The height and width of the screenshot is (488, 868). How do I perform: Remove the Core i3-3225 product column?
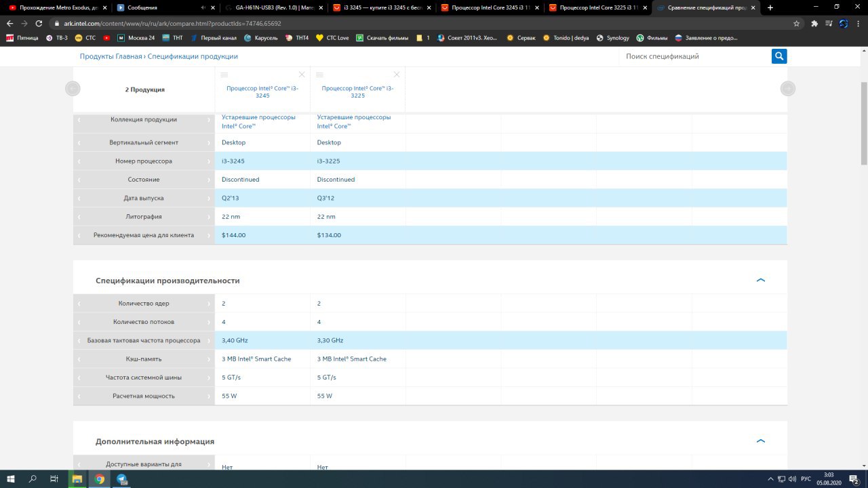(x=397, y=75)
